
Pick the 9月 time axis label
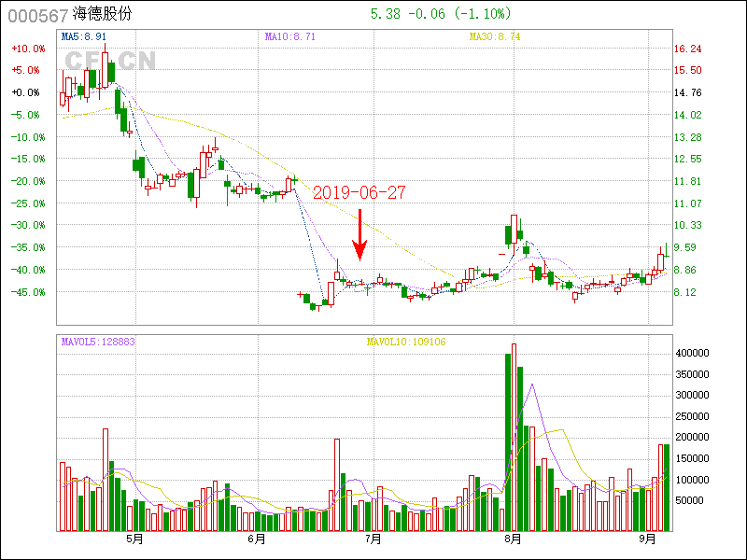point(648,539)
